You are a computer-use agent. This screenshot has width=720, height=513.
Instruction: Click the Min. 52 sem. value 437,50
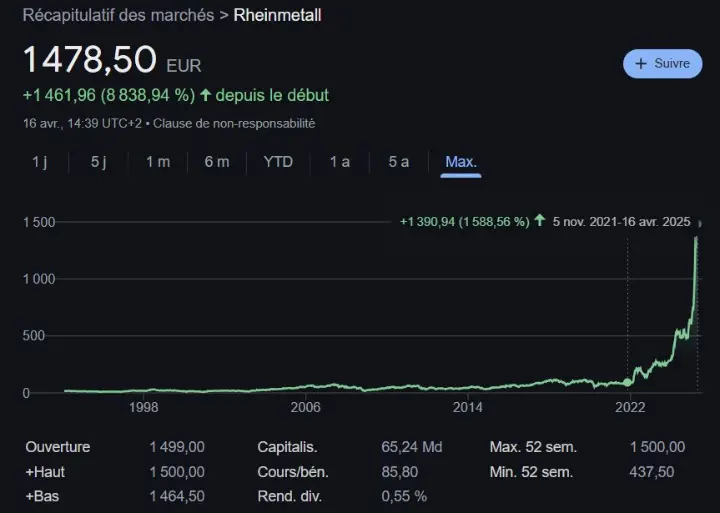coord(652,472)
